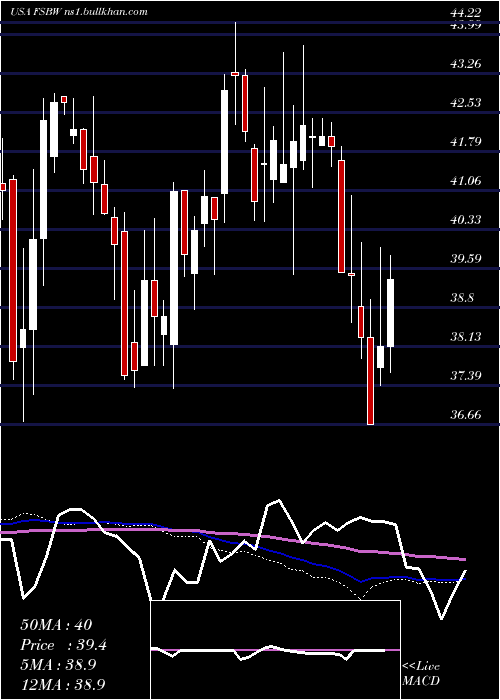Select the 39.59 price axis label
The image size is (500, 700).
point(466,258)
